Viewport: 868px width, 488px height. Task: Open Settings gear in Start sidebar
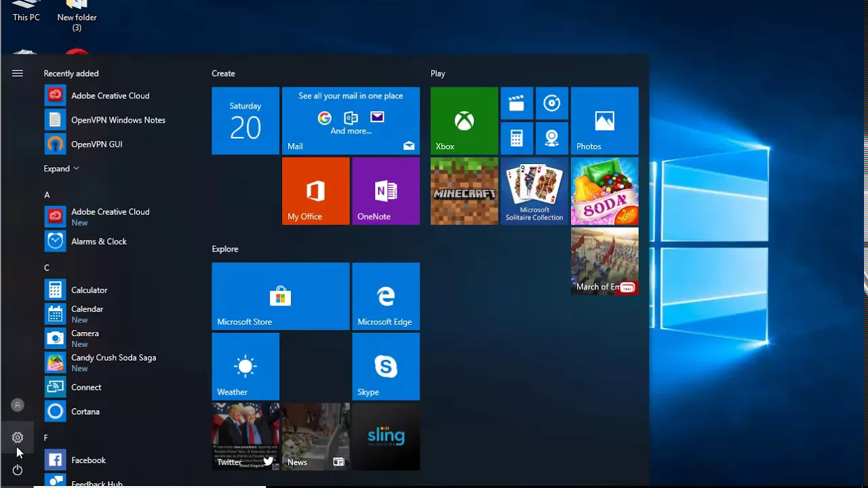(18, 438)
